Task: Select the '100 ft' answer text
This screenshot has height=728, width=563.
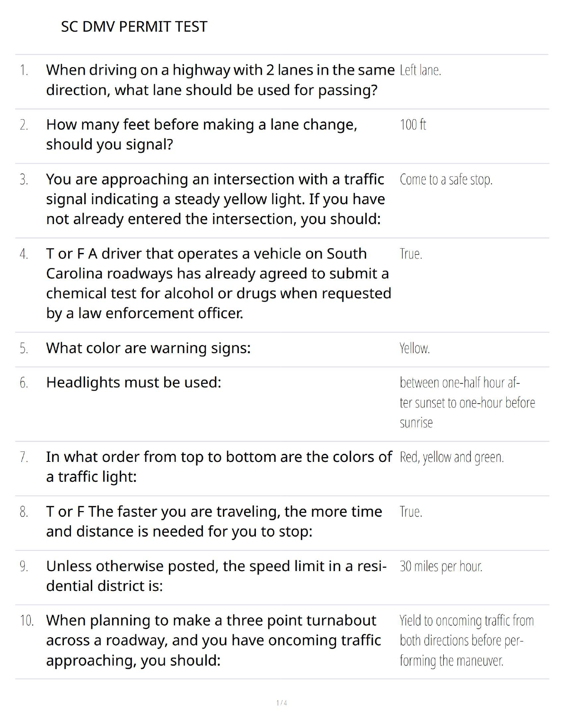Action: (x=413, y=125)
